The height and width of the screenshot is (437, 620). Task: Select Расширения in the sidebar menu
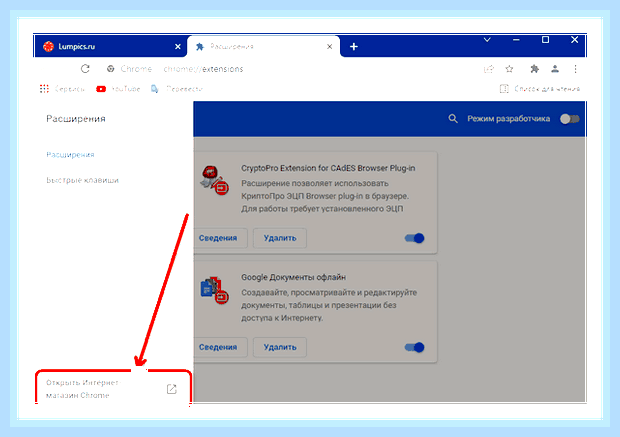pyautogui.click(x=70, y=155)
